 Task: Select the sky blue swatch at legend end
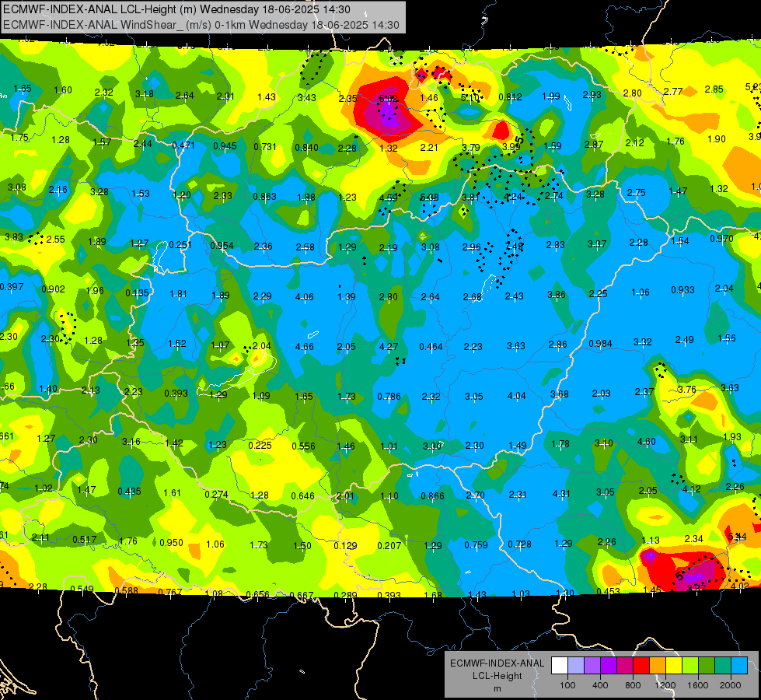739,666
